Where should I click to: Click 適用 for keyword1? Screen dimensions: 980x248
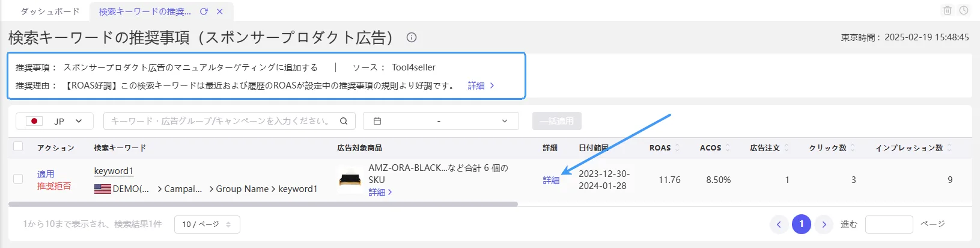coord(46,174)
